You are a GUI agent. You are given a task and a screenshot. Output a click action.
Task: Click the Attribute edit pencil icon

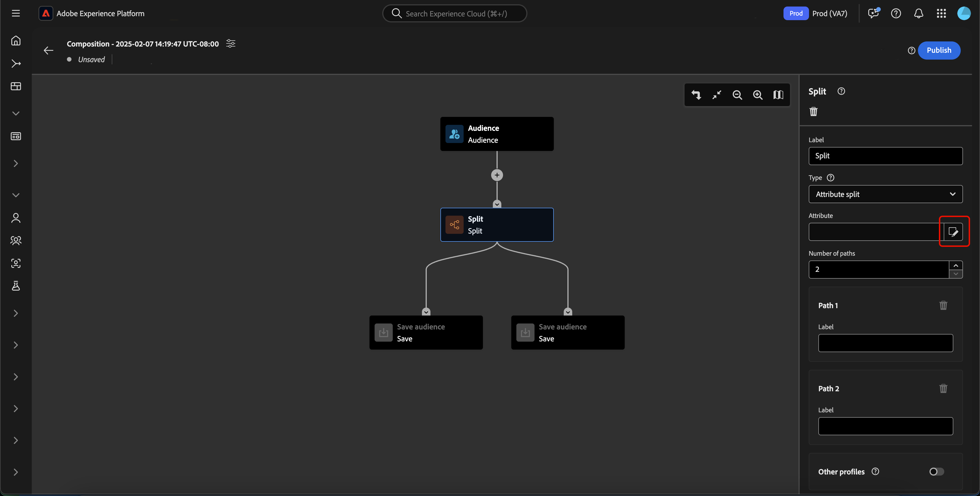pyautogui.click(x=953, y=232)
